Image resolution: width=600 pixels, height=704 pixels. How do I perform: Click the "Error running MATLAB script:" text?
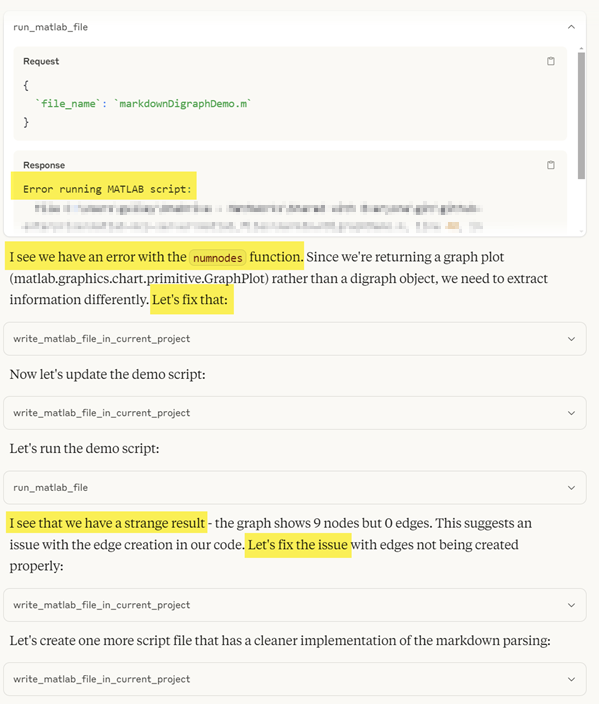tap(108, 188)
